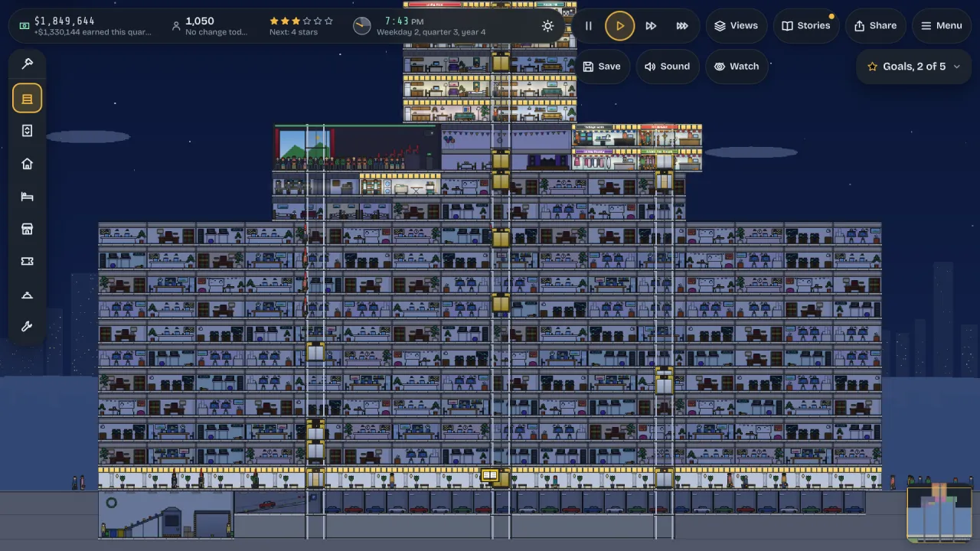Image resolution: width=980 pixels, height=551 pixels.
Task: Open the main Menu
Action: tap(941, 26)
